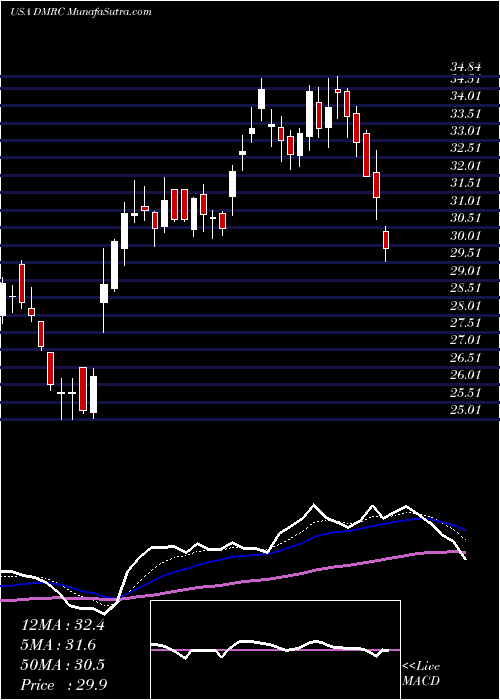Click the tall white candle near 34.01 peak
The height and width of the screenshot is (700, 500).
(x=261, y=99)
